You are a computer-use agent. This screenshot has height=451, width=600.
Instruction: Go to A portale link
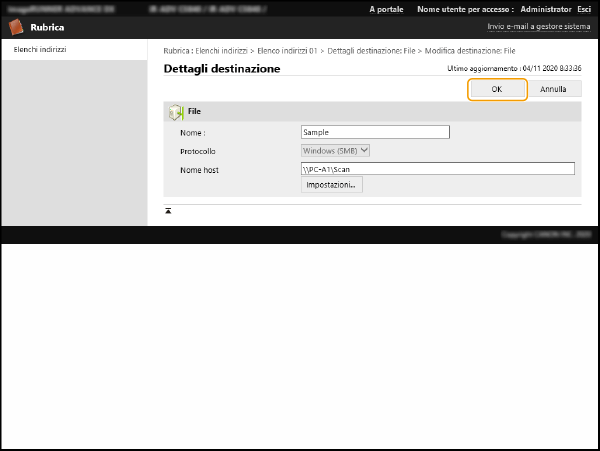[x=386, y=8]
